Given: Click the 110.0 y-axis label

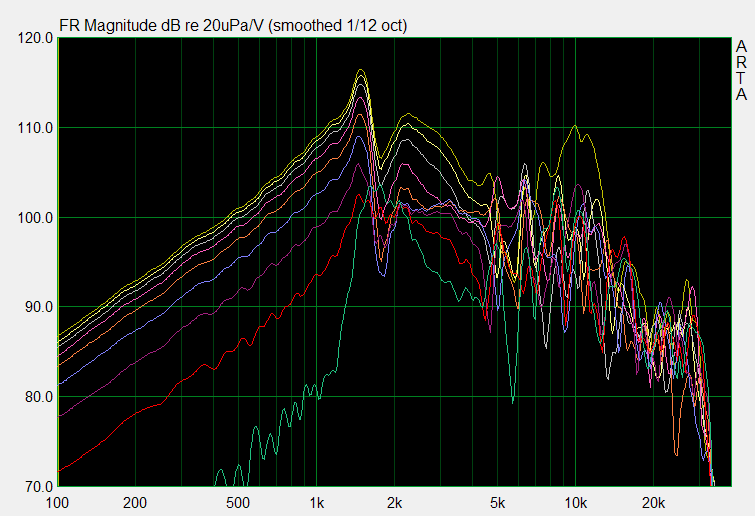Looking at the screenshot, I should [x=35, y=128].
